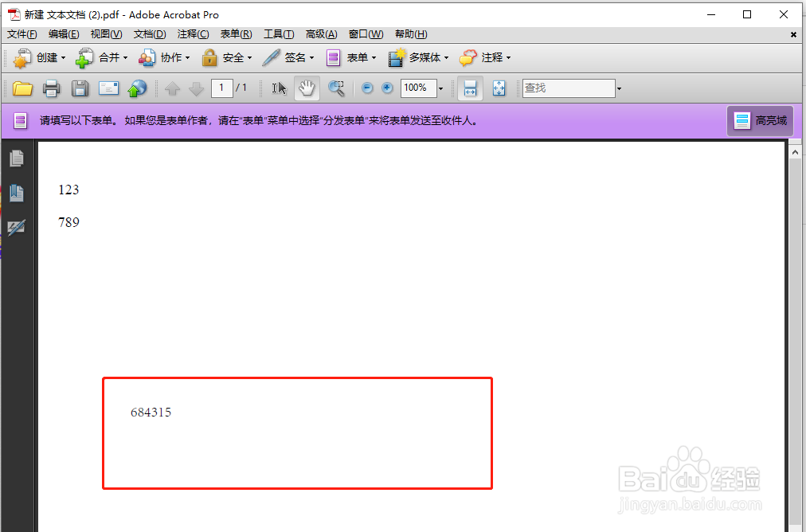Screen dimensions: 806x532
Task: Click the 多媒体 (Multimedia) icon
Action: 397,57
